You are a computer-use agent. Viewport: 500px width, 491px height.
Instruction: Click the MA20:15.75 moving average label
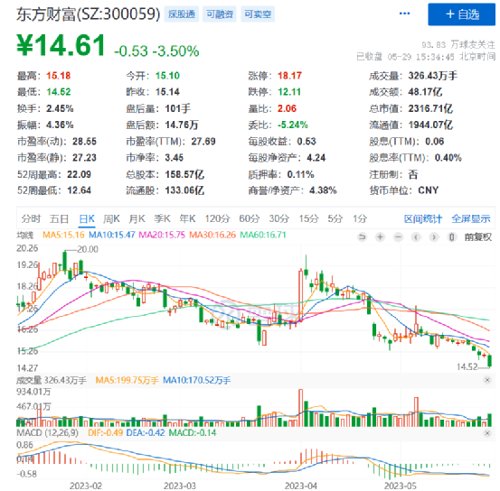tap(162, 235)
